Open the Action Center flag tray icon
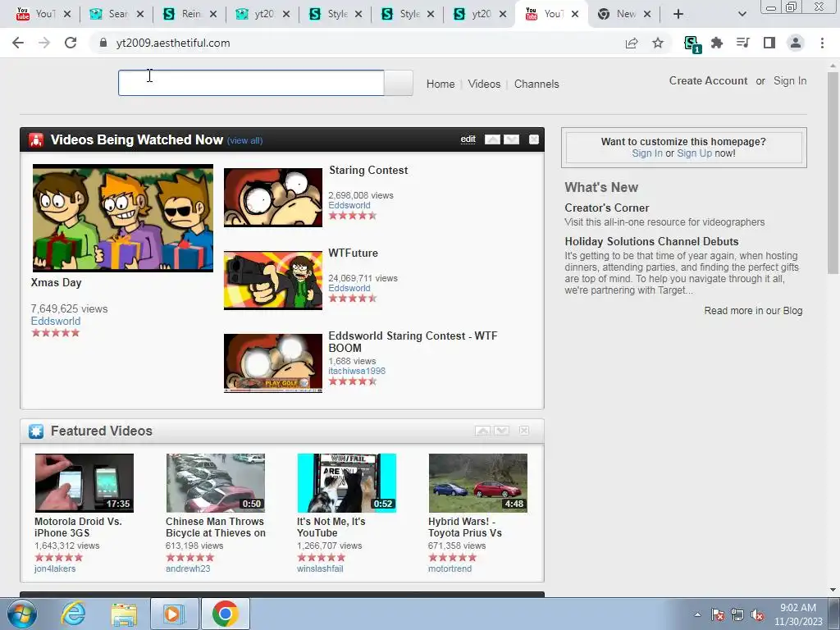 (x=717, y=615)
